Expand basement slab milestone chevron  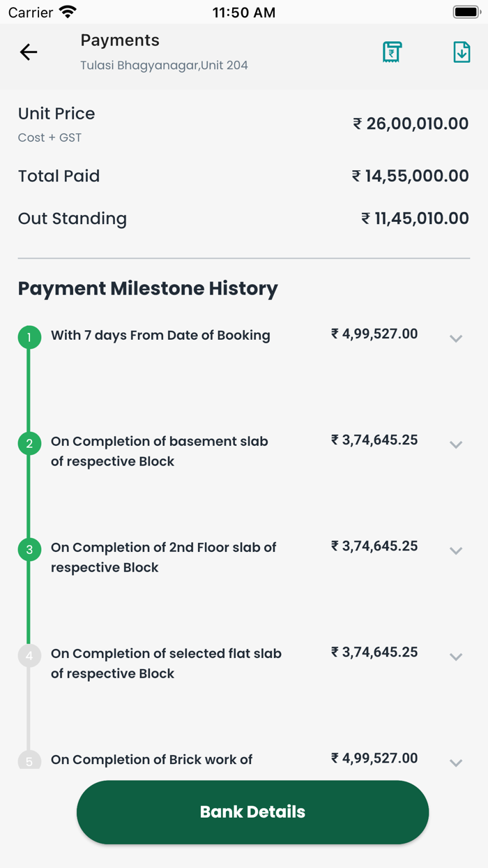[x=456, y=444]
